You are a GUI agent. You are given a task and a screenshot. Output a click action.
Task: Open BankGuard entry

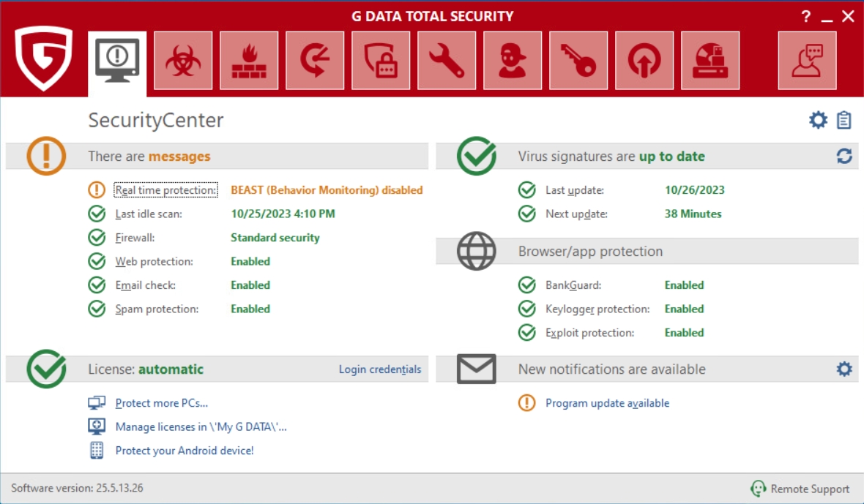click(x=573, y=285)
